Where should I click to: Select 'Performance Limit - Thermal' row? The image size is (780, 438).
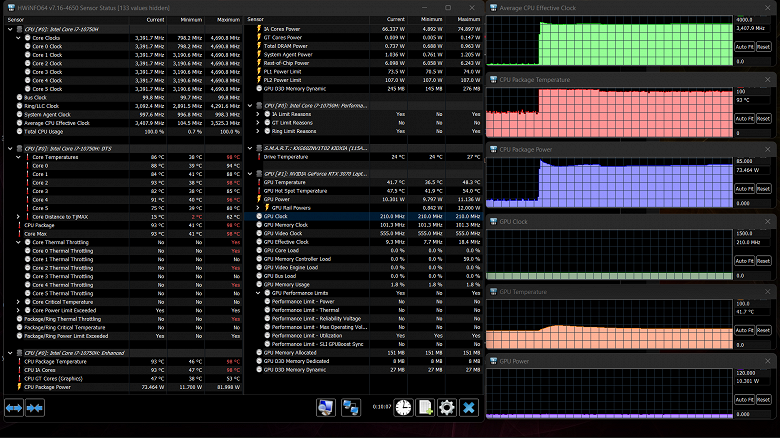(x=364, y=310)
